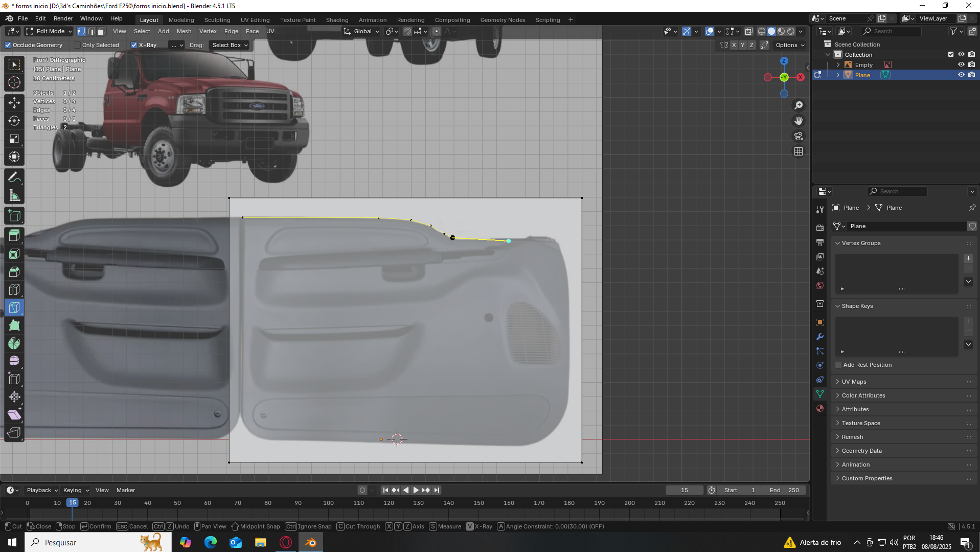Select the Shrink/Fatten tool

14,397
